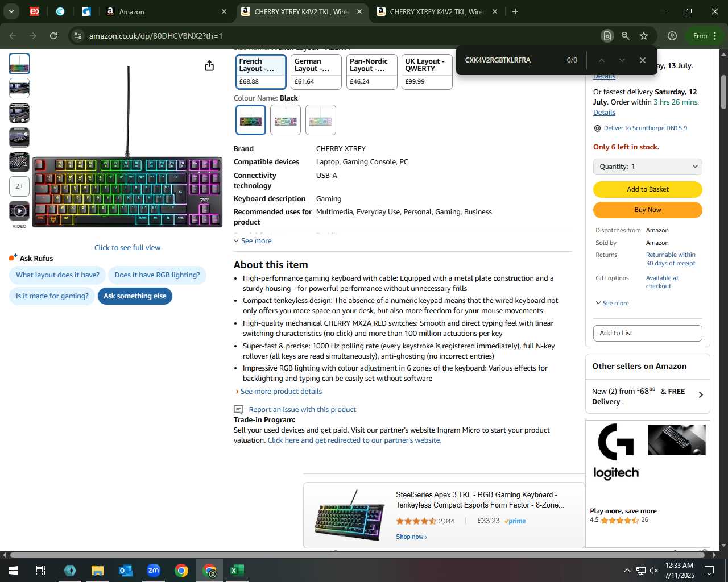Click the zoom magnifier icon in address bar
This screenshot has height=582, width=728.
626,36
